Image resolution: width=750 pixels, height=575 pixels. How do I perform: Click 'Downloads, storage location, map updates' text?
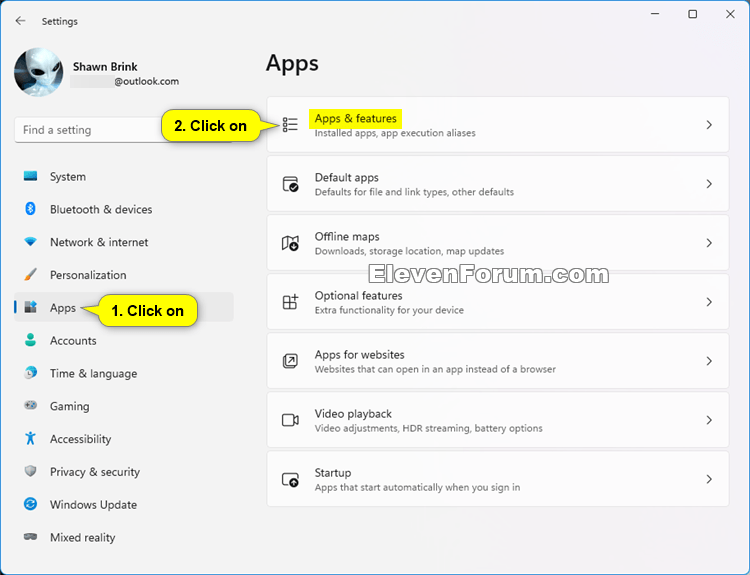pyautogui.click(x=409, y=251)
